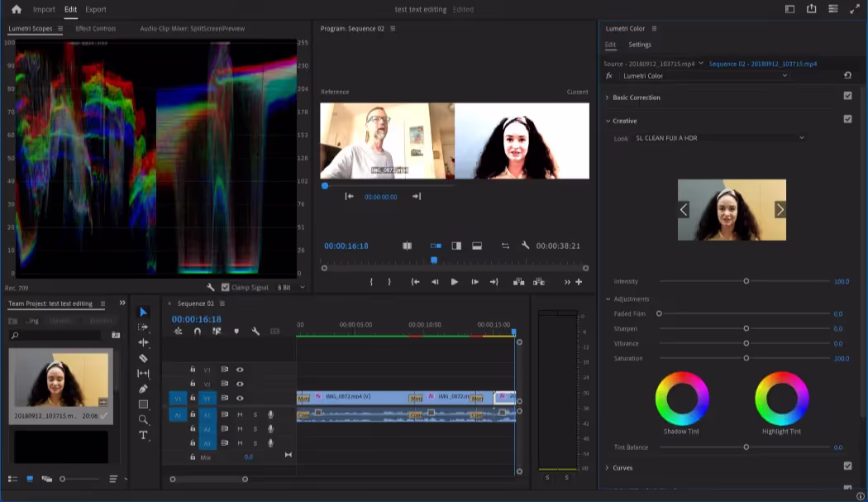Show previous Look preview arrow
This screenshot has height=502, width=868.
[x=684, y=209]
